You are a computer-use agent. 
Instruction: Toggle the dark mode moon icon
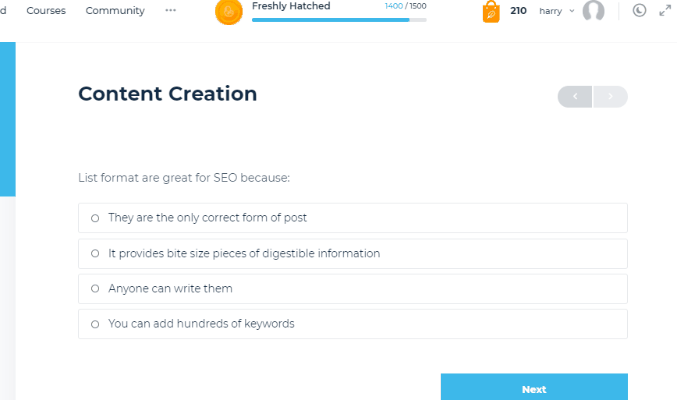pos(639,11)
